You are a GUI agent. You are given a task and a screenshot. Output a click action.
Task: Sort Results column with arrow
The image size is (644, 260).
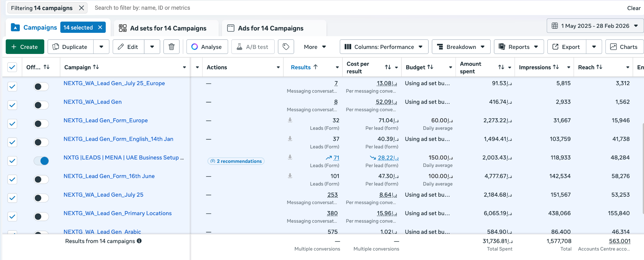coord(315,67)
